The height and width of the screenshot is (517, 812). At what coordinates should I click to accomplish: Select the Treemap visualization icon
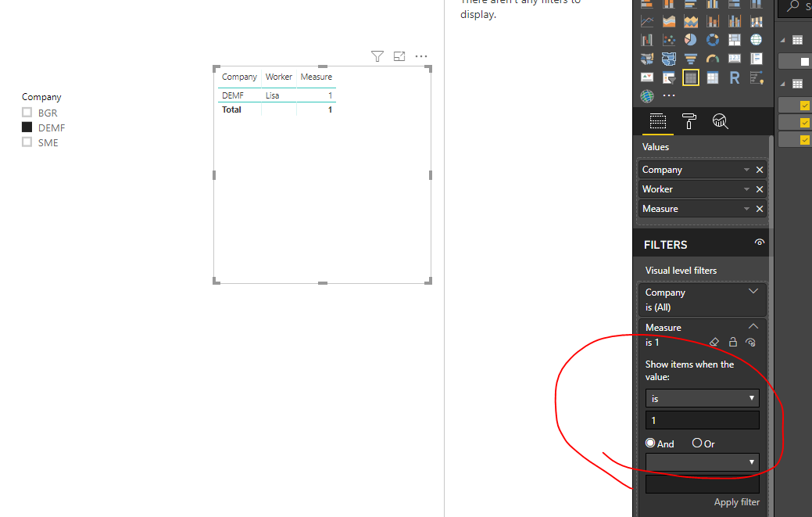click(x=735, y=40)
